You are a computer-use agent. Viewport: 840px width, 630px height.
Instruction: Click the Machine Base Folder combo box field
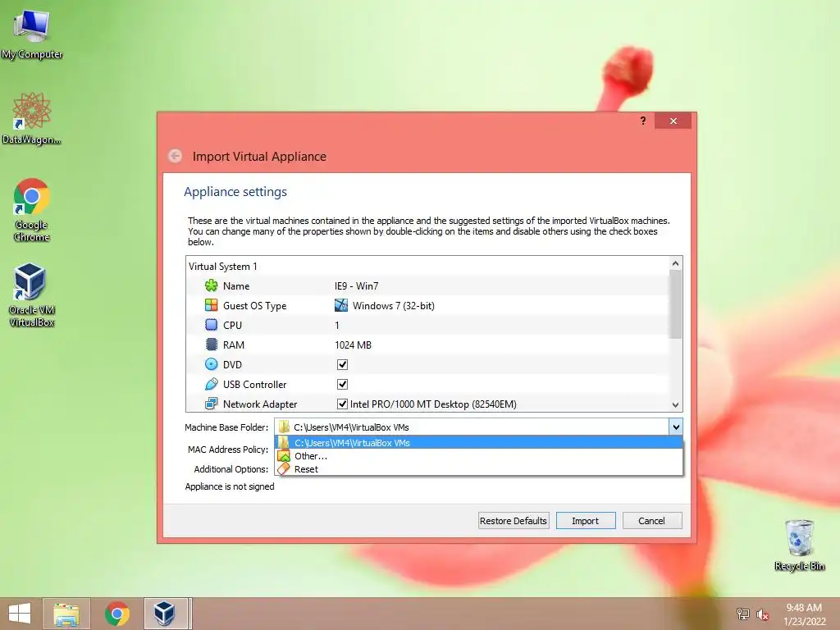(478, 427)
